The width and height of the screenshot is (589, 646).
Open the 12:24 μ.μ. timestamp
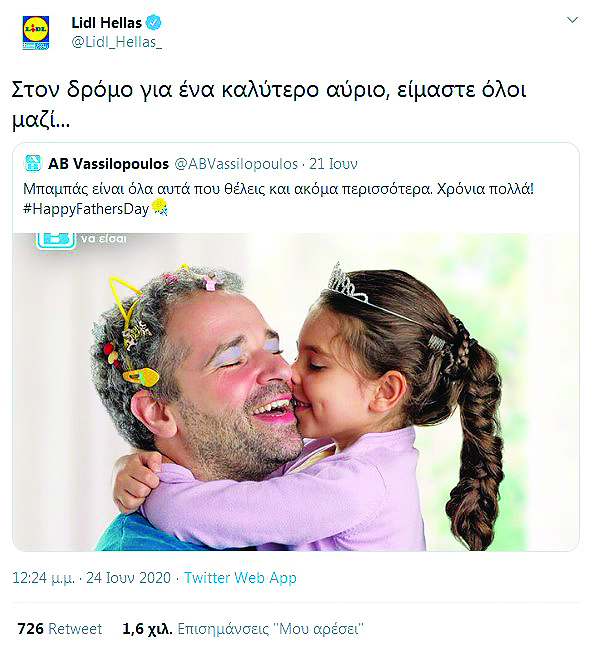[x=43, y=578]
